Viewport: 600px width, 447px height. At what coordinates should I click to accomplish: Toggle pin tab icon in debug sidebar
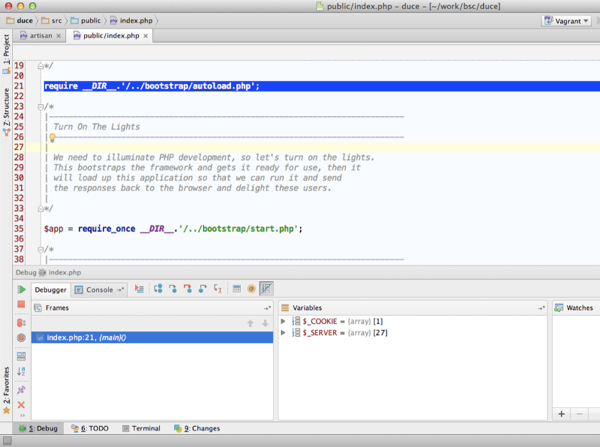[x=21, y=389]
